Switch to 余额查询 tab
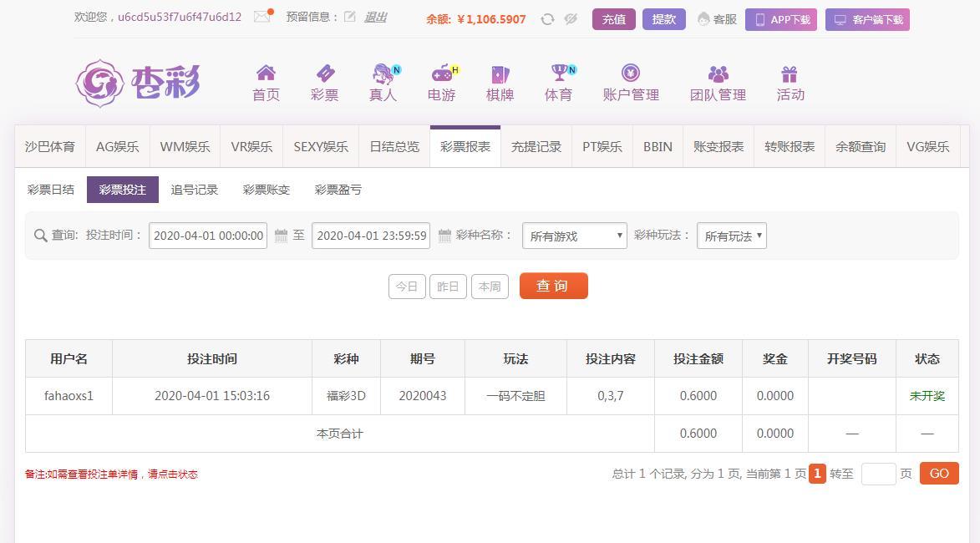 point(861,147)
